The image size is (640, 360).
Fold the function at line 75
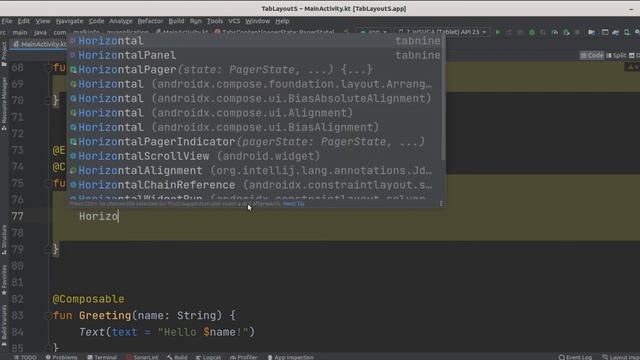[47, 183]
